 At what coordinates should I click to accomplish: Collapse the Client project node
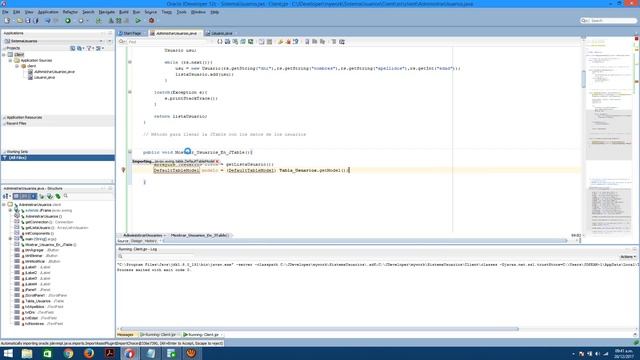click(x=4, y=54)
